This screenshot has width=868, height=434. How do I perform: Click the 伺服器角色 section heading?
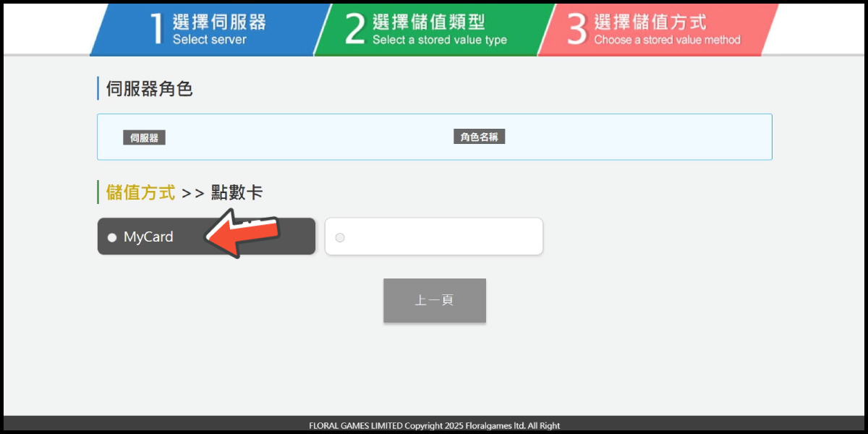point(149,89)
